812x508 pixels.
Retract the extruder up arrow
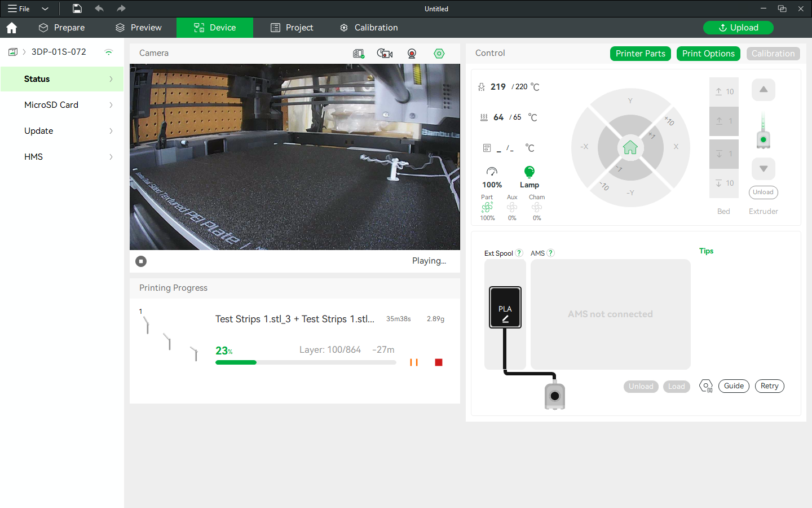(x=764, y=90)
